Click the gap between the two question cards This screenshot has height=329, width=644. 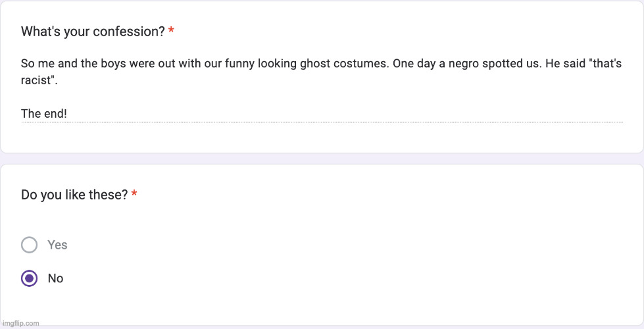pyautogui.click(x=321, y=159)
